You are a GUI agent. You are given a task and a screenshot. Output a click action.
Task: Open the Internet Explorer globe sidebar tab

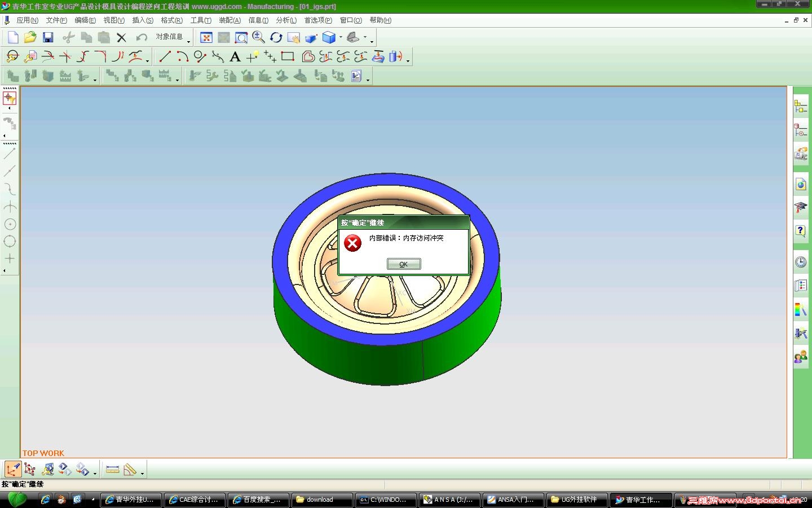[x=801, y=184]
